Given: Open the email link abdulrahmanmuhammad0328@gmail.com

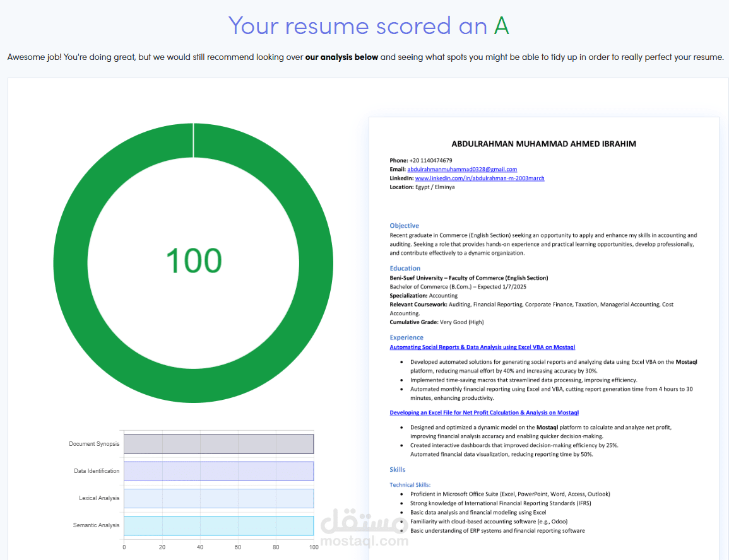Looking at the screenshot, I should click(x=464, y=169).
